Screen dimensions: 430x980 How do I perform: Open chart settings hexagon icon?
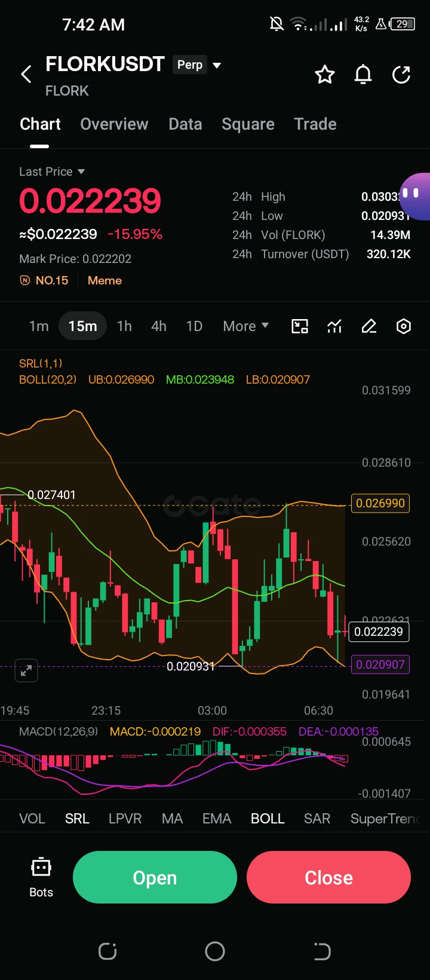[x=404, y=326]
